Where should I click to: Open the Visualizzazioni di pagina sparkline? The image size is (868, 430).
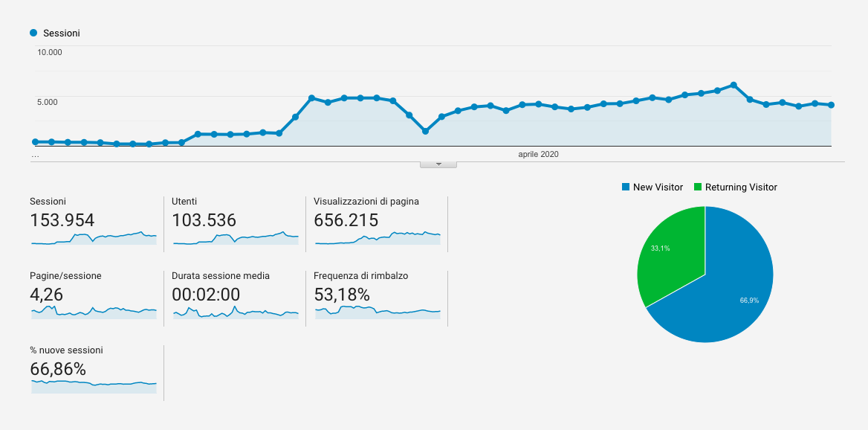(378, 238)
